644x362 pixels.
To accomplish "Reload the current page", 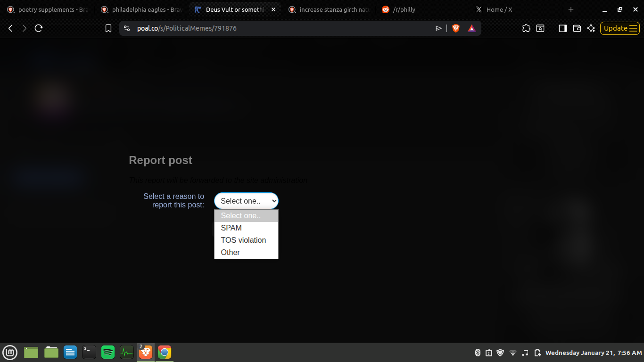I will click(x=39, y=28).
